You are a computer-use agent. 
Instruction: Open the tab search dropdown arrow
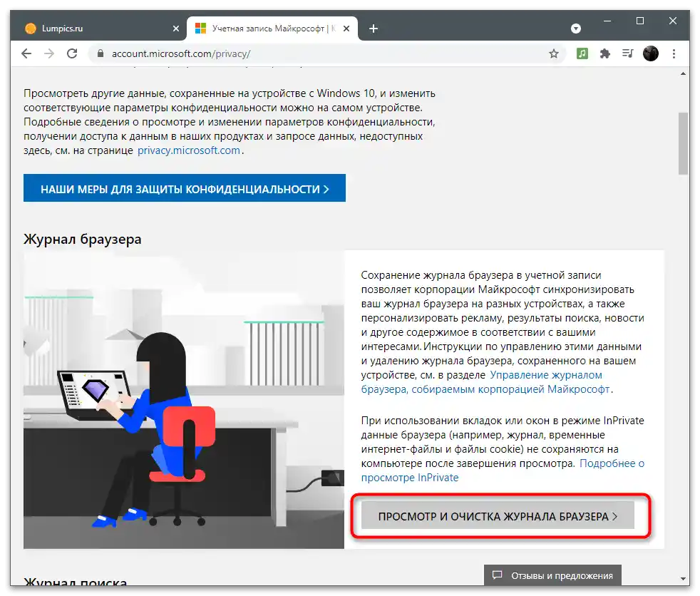coord(576,29)
